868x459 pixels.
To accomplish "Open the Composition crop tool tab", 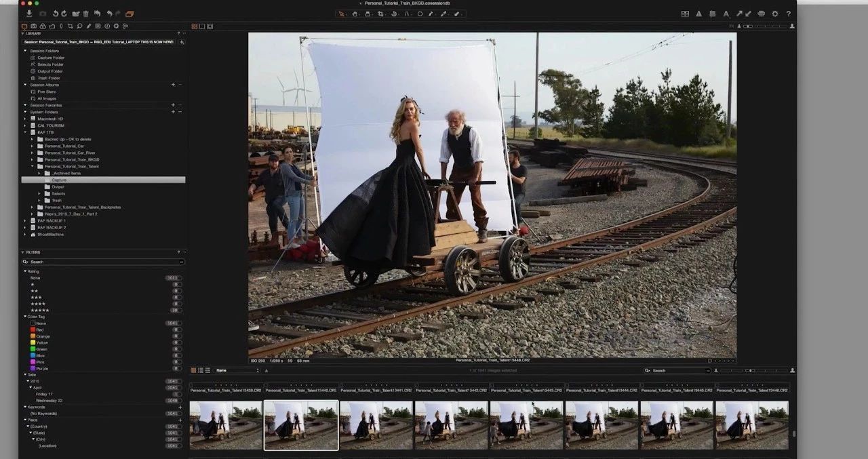I will pyautogui.click(x=70, y=26).
